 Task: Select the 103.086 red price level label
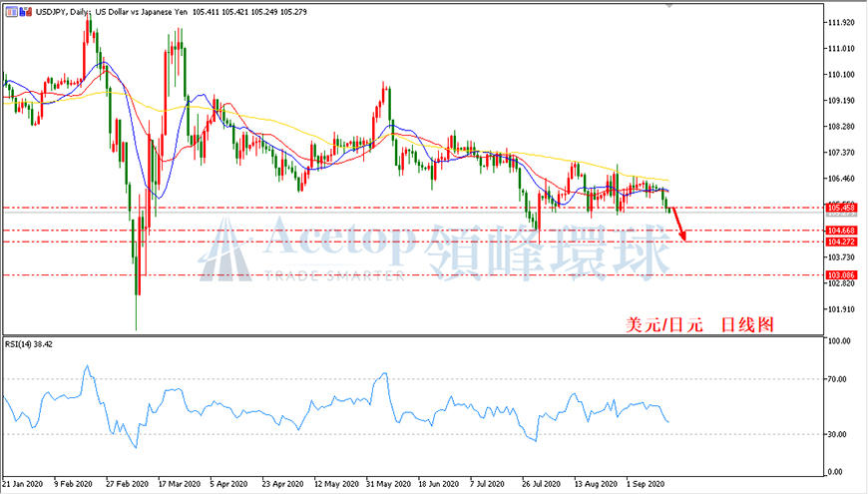click(841, 275)
